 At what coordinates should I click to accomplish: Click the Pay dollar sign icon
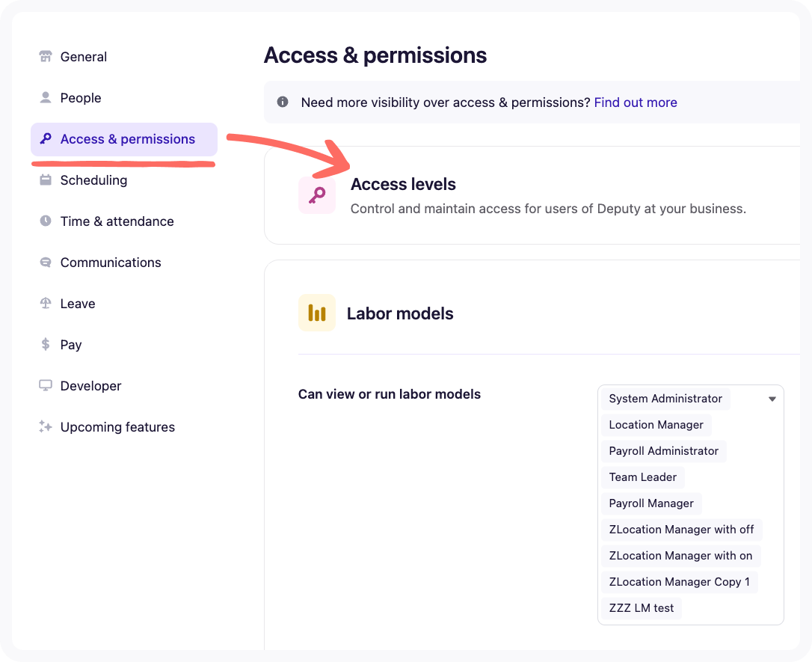(x=45, y=344)
